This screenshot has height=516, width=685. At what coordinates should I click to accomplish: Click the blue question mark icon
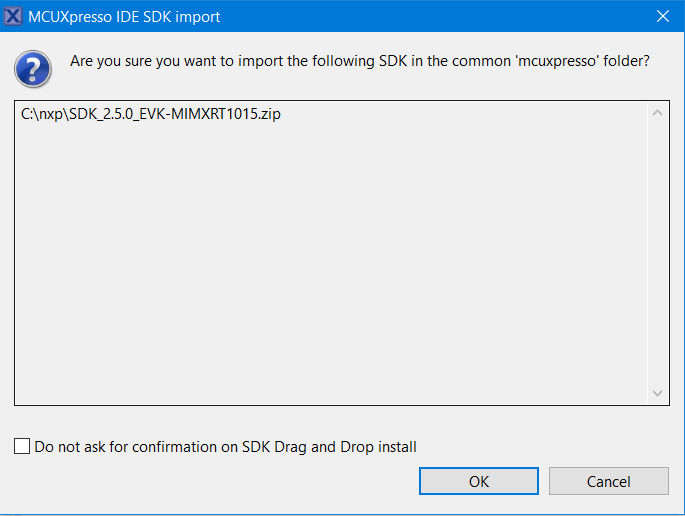[33, 69]
